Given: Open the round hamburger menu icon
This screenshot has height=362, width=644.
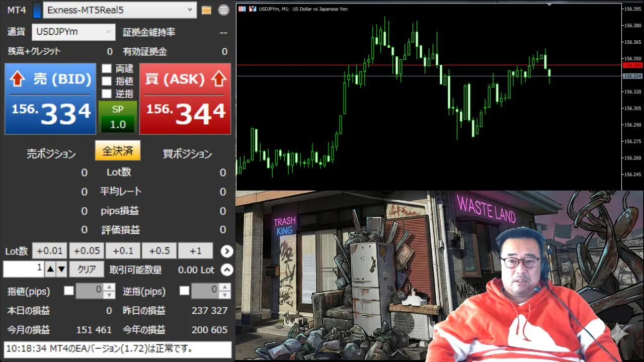Looking at the screenshot, I should (224, 10).
